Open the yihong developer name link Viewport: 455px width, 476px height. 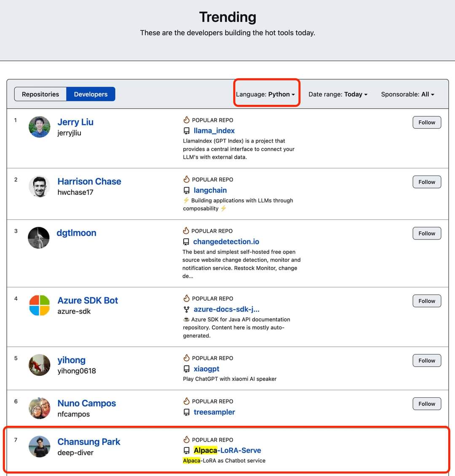click(x=72, y=360)
